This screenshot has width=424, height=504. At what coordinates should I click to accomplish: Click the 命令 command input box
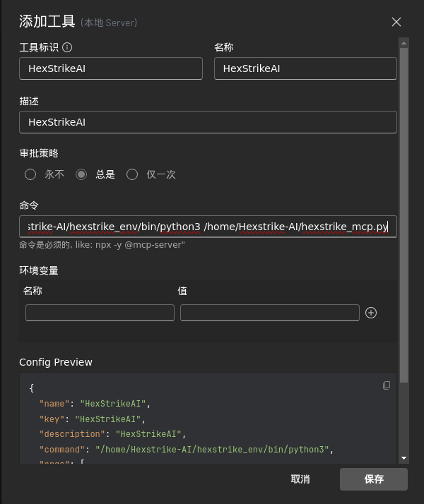[208, 227]
